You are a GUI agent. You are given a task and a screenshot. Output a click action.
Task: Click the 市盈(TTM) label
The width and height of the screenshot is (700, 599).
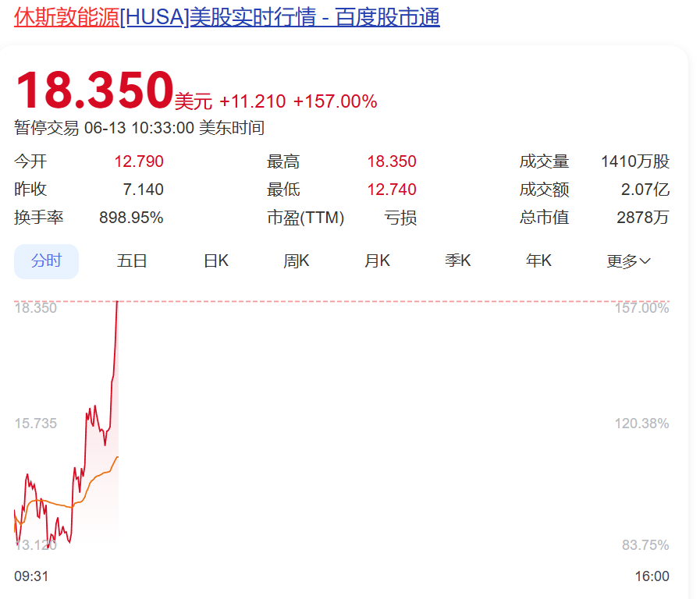pyautogui.click(x=306, y=218)
